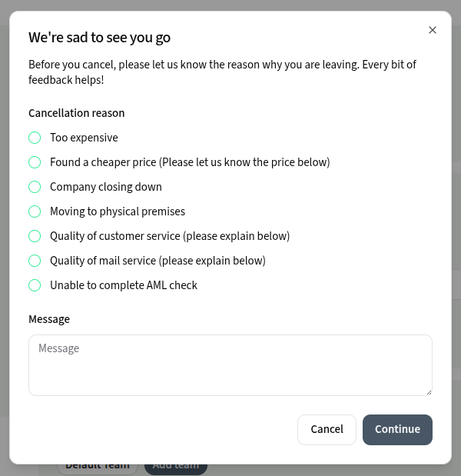This screenshot has width=461, height=476.
Task: Click the 'Please let us know the price below' label text
Action: click(244, 162)
